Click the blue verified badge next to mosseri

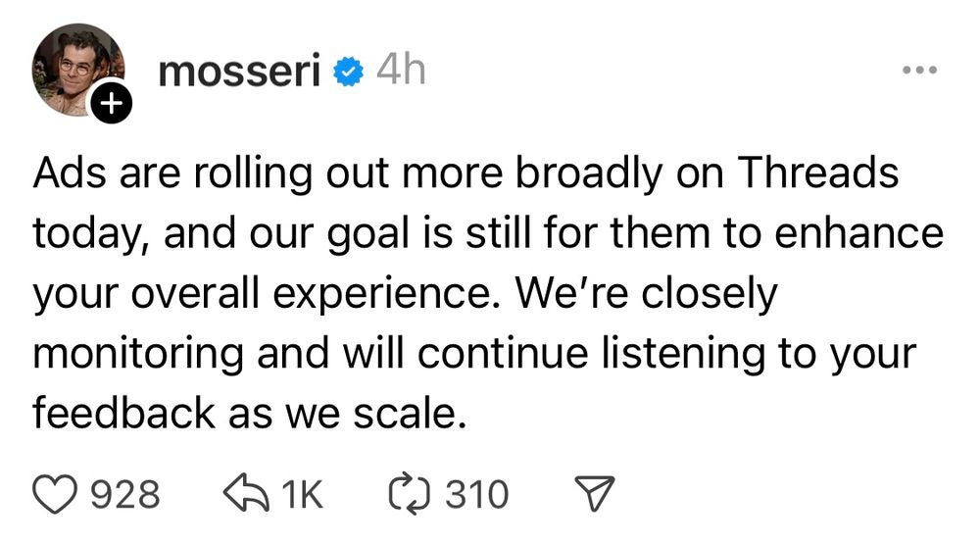click(x=349, y=72)
